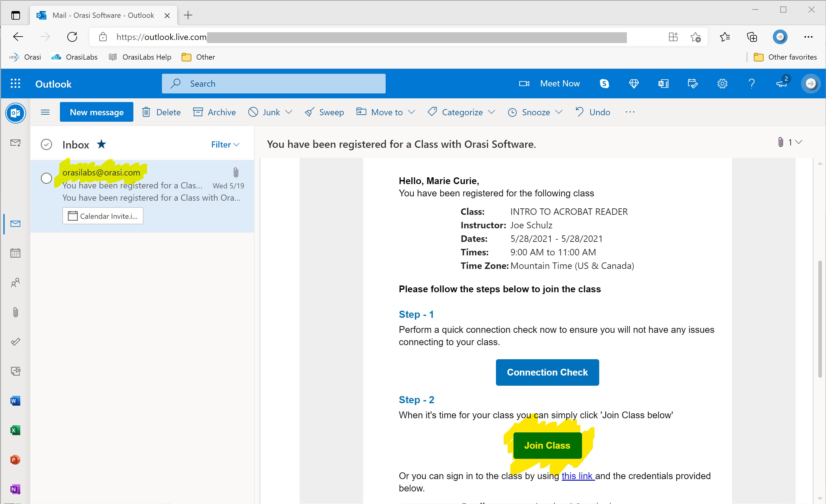Open a new browser tab
This screenshot has width=826, height=504.
pyautogui.click(x=188, y=15)
